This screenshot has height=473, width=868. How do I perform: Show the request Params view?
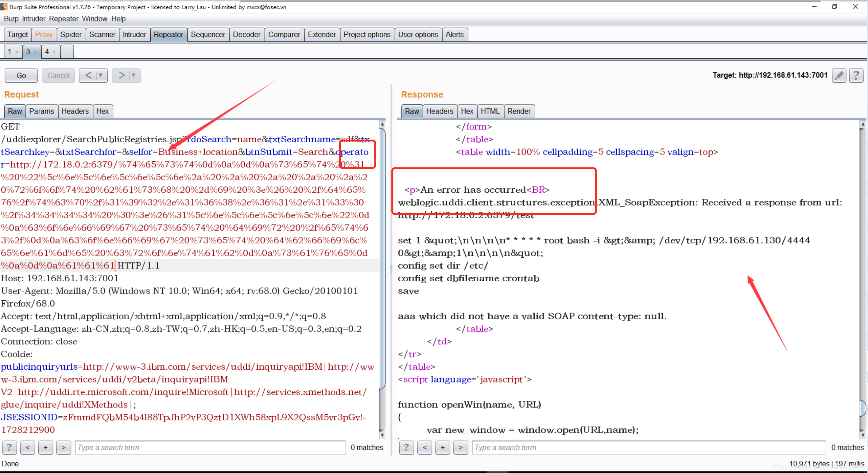coord(41,111)
